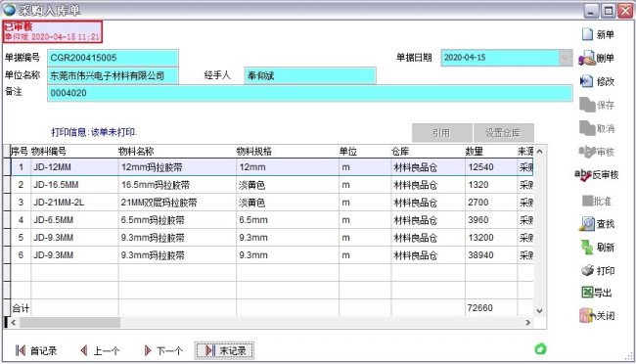Click the 经手人 handler field
This screenshot has width=636, height=364.
point(310,76)
